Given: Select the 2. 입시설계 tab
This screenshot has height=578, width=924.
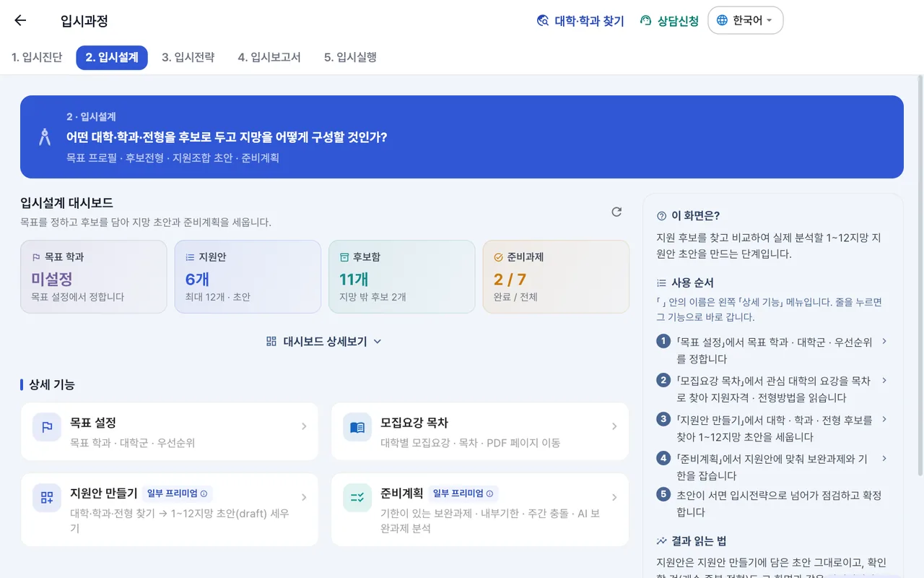Looking at the screenshot, I should [x=112, y=58].
